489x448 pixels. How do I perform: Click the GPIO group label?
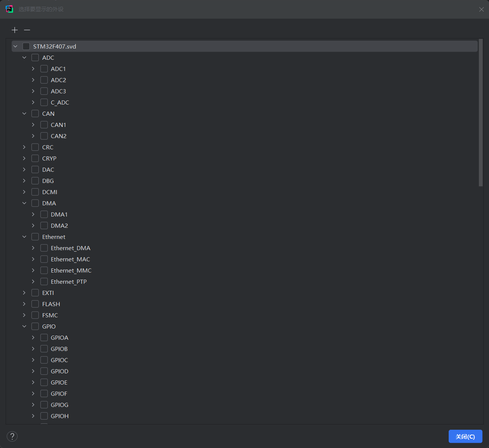click(x=49, y=326)
